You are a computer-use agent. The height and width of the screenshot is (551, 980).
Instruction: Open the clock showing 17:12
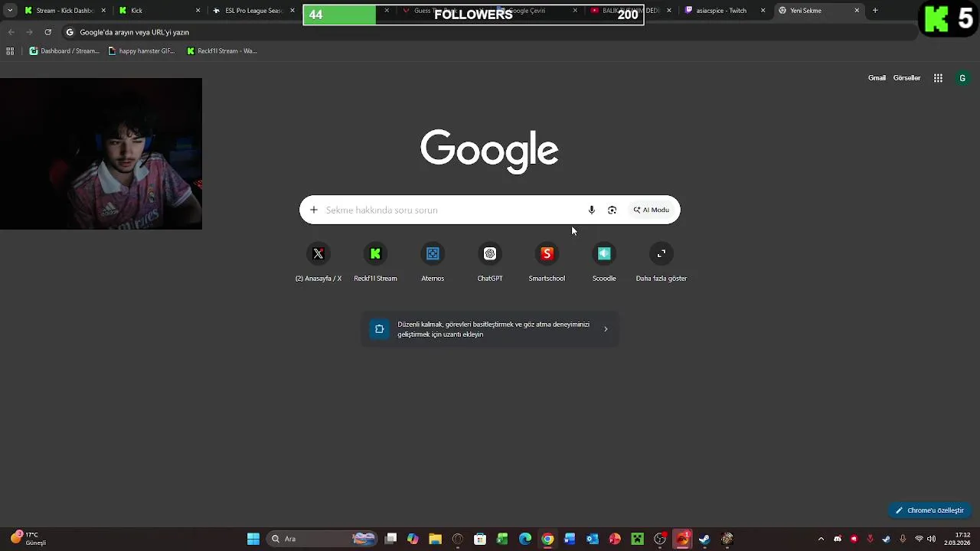click(958, 539)
